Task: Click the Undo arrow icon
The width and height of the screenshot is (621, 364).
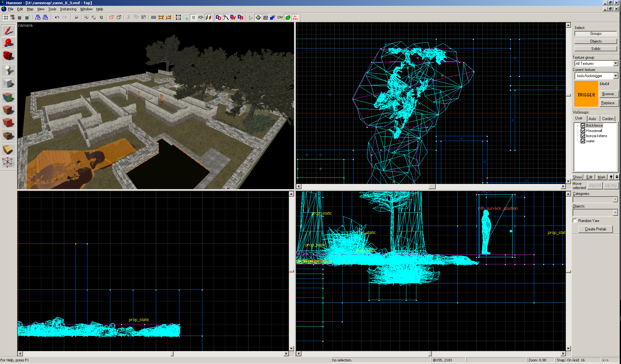Action: pos(57,17)
